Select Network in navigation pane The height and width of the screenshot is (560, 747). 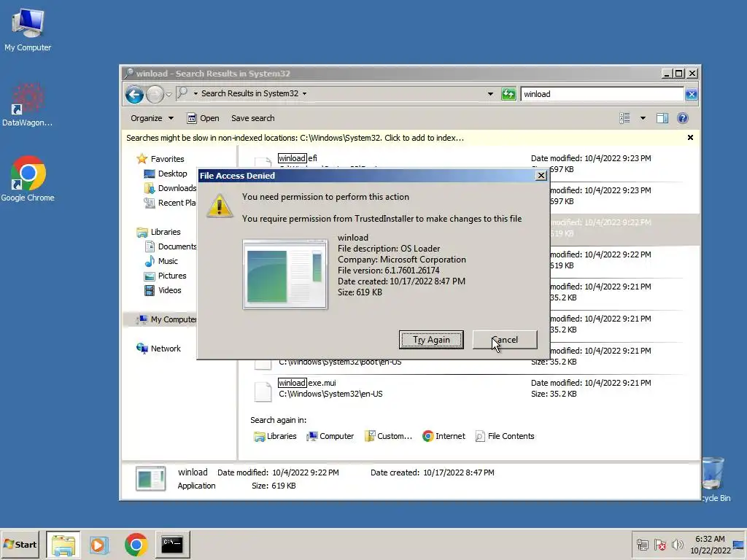[158, 349]
